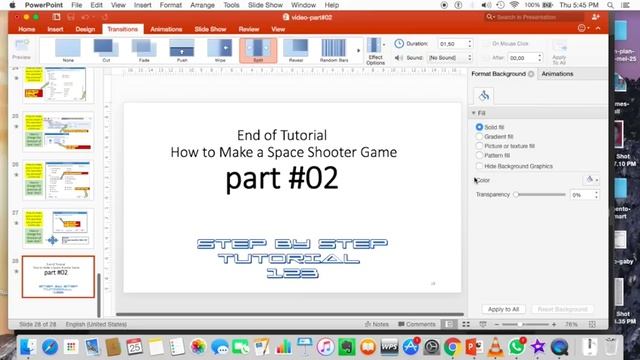Toggle Hide Background Graphics checkbox
Screen dimensions: 640x360
click(479, 166)
